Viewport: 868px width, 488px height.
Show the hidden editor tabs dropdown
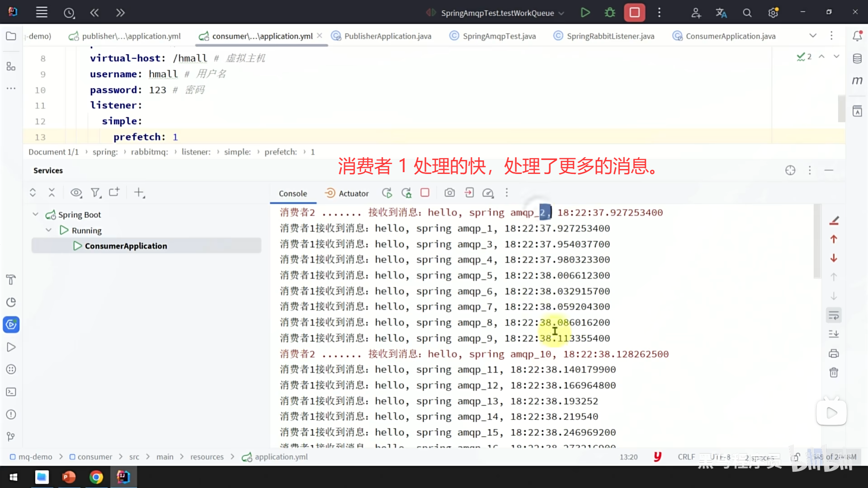[812, 36]
